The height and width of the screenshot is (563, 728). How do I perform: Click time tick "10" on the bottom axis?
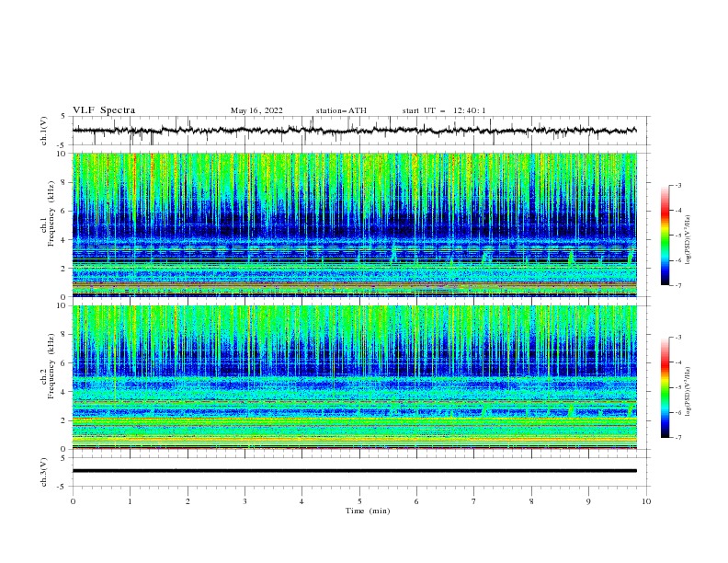[646, 501]
